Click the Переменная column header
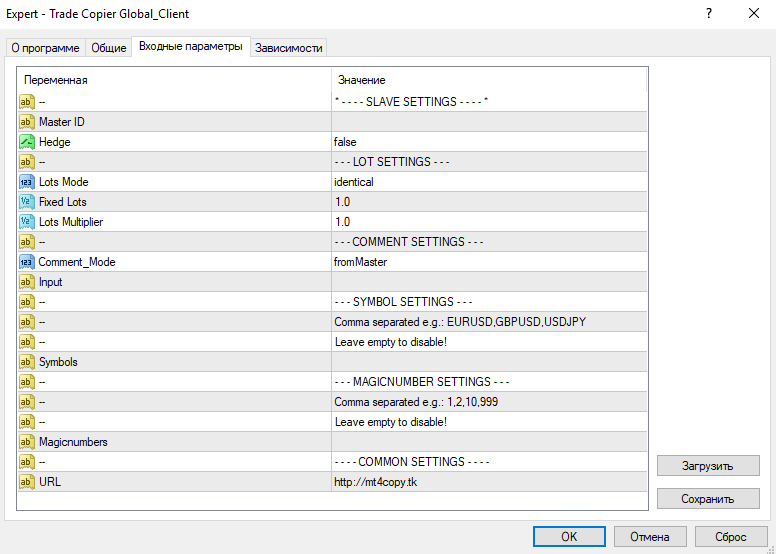 point(174,80)
